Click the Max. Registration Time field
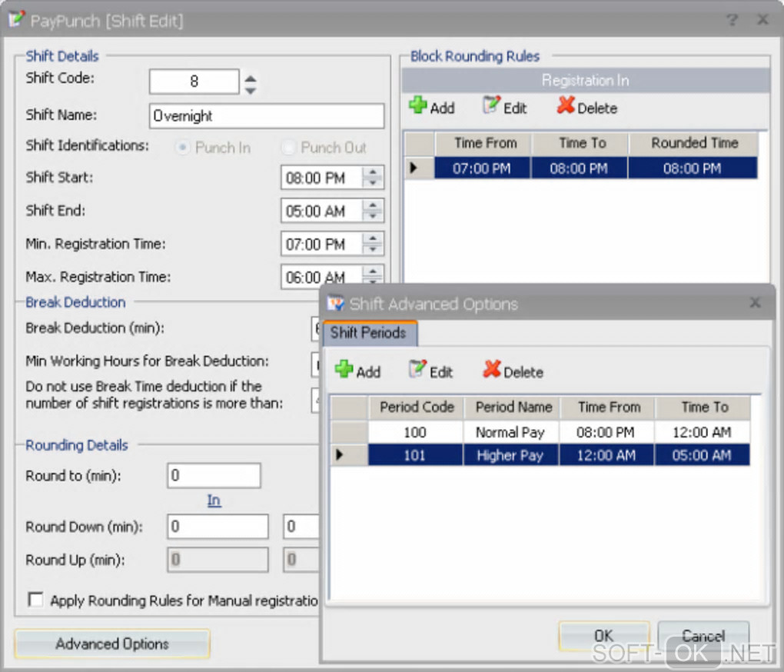784x672 pixels. click(x=323, y=277)
